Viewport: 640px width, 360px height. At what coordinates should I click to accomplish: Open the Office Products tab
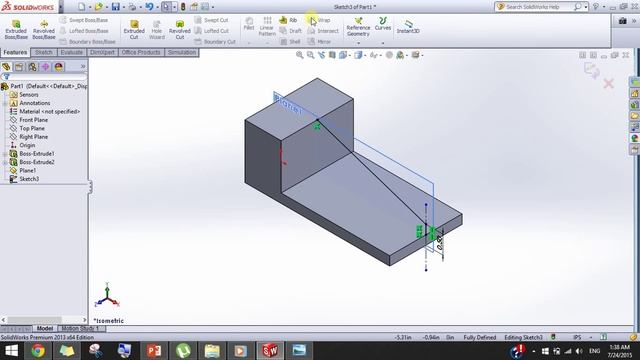pos(141,52)
